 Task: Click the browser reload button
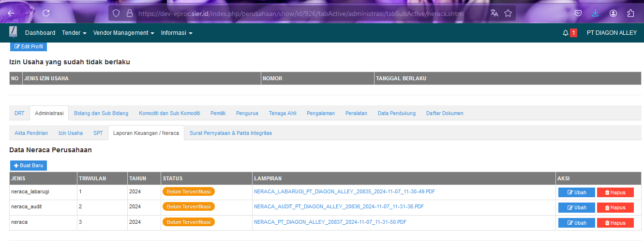click(x=46, y=13)
